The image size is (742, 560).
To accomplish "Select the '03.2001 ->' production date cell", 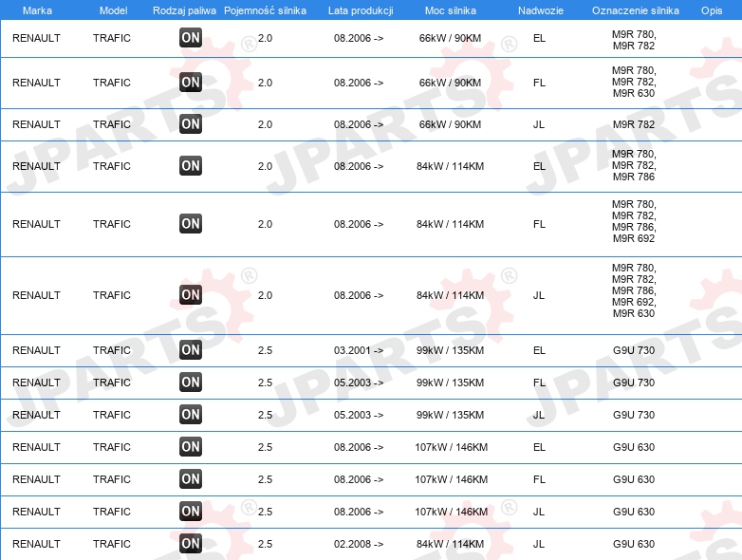I will point(359,350).
